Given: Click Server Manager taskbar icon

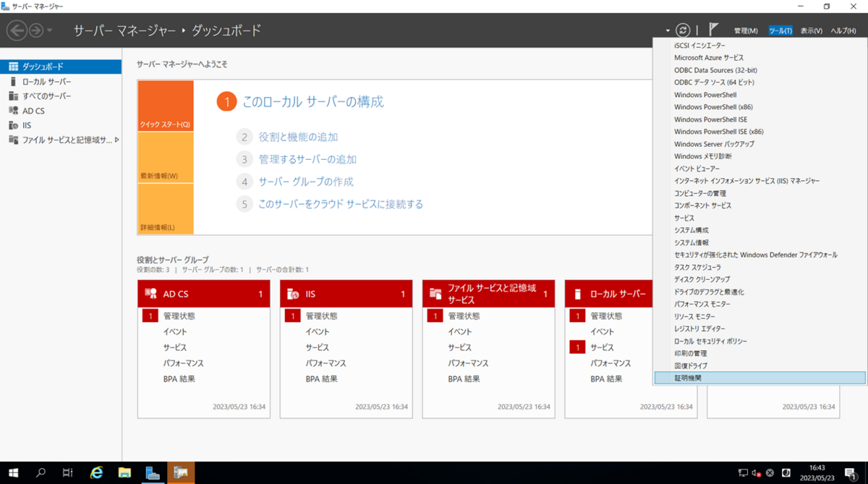Looking at the screenshot, I should [153, 472].
